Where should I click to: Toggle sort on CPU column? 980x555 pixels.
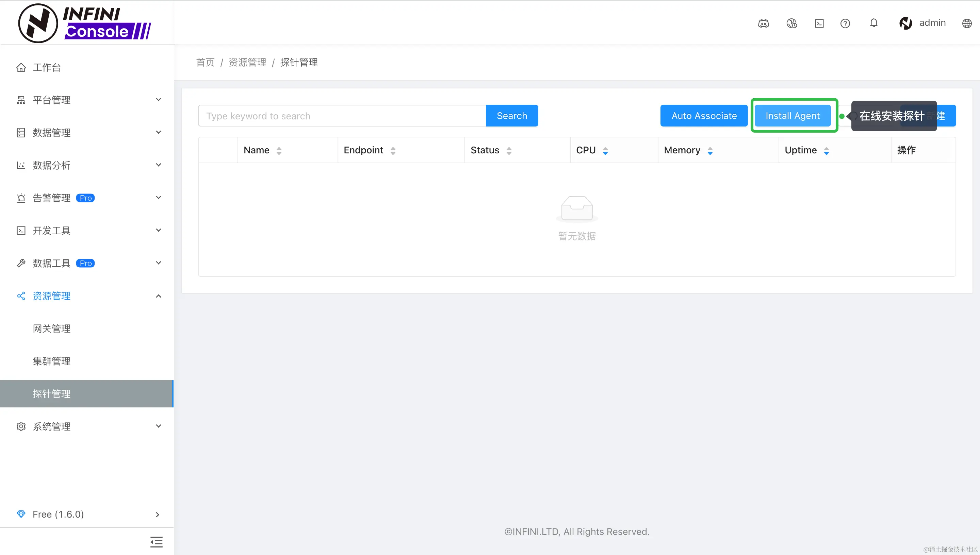click(605, 151)
